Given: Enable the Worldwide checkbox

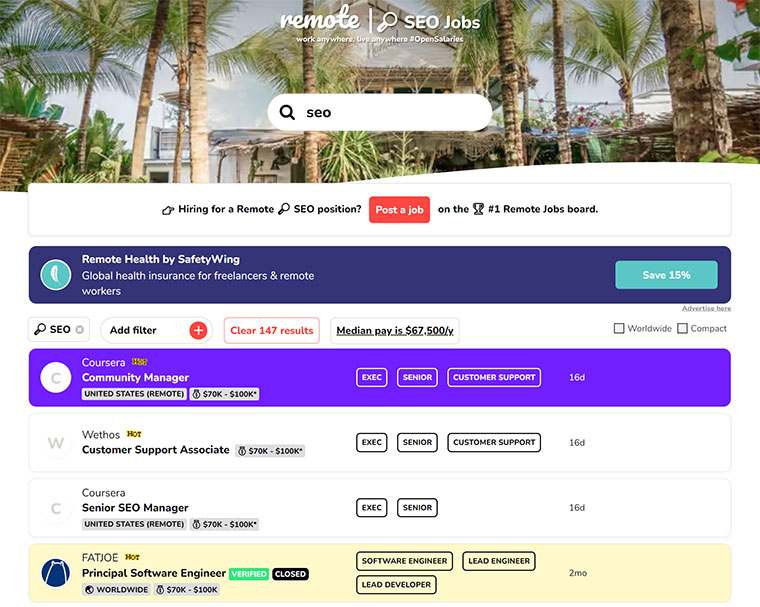Looking at the screenshot, I should coord(619,329).
